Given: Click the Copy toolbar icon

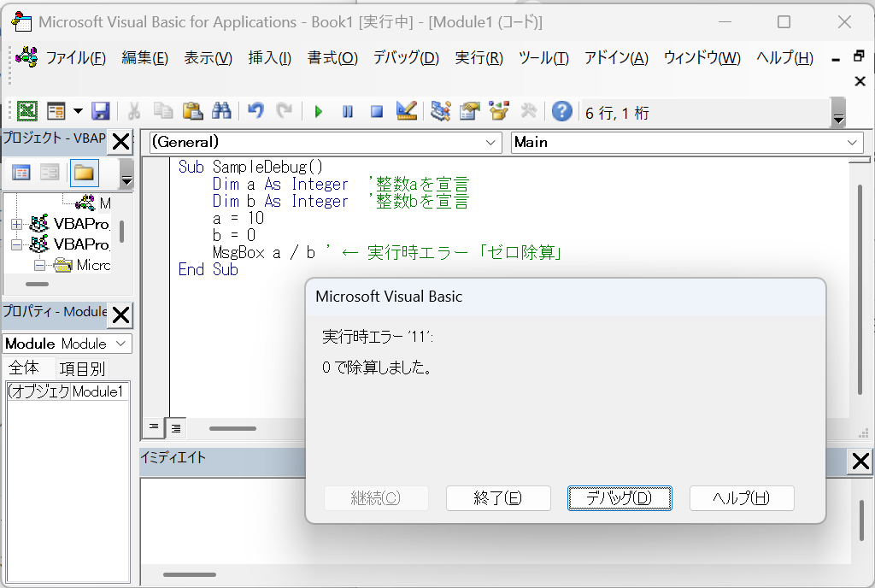Looking at the screenshot, I should coord(163,111).
